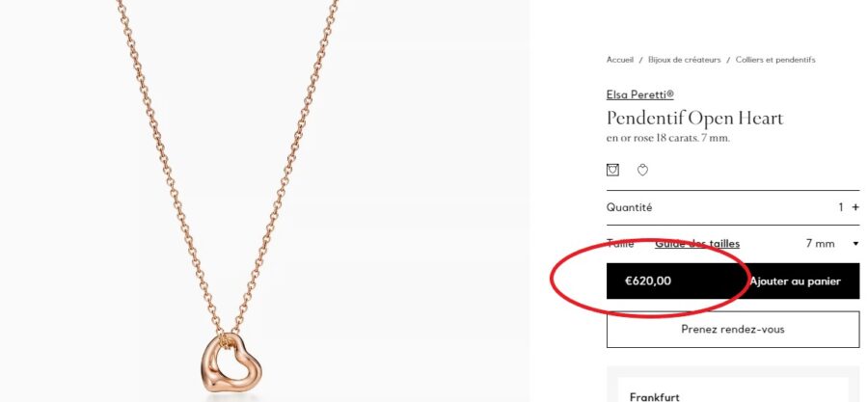Viewport: 868px width, 402px height.
Task: Click the or rose 18 carats description
Action: coord(667,138)
